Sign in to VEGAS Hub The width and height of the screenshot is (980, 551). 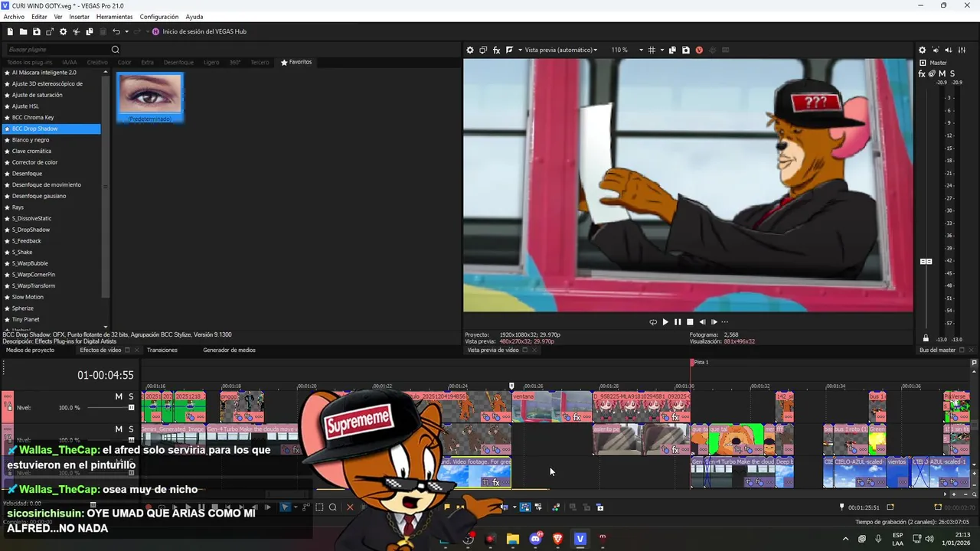(x=200, y=31)
